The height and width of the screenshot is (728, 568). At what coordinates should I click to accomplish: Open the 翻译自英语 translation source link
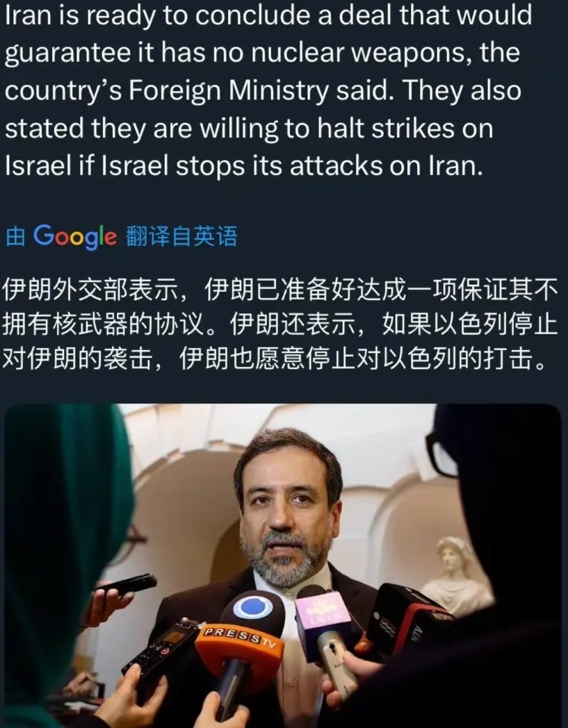click(181, 236)
